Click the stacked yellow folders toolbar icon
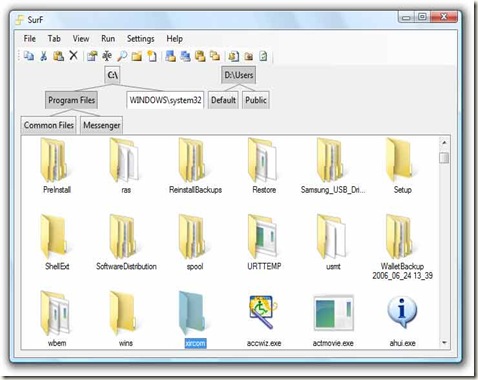 point(200,56)
